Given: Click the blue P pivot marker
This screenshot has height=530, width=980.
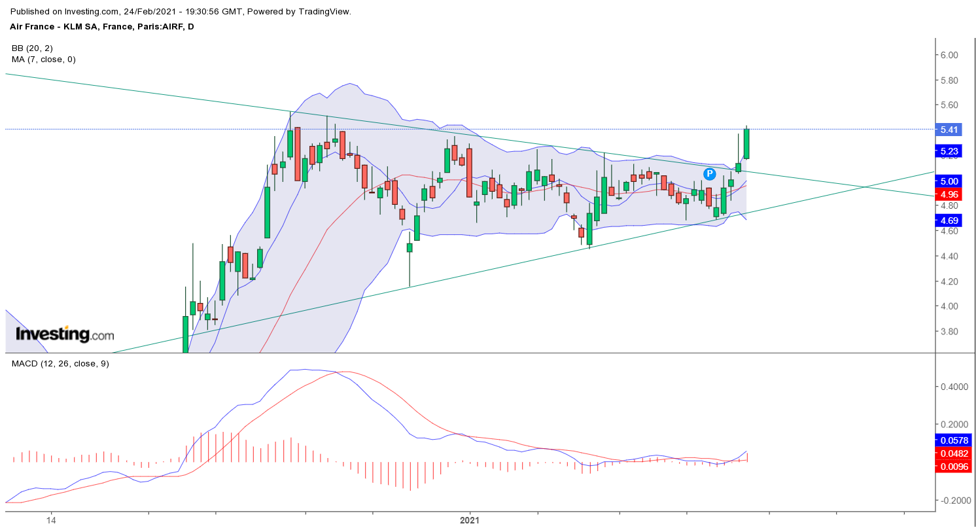Looking at the screenshot, I should click(709, 173).
